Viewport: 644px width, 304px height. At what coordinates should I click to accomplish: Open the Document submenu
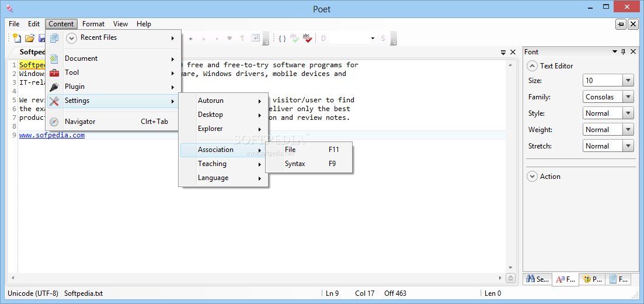coord(113,59)
